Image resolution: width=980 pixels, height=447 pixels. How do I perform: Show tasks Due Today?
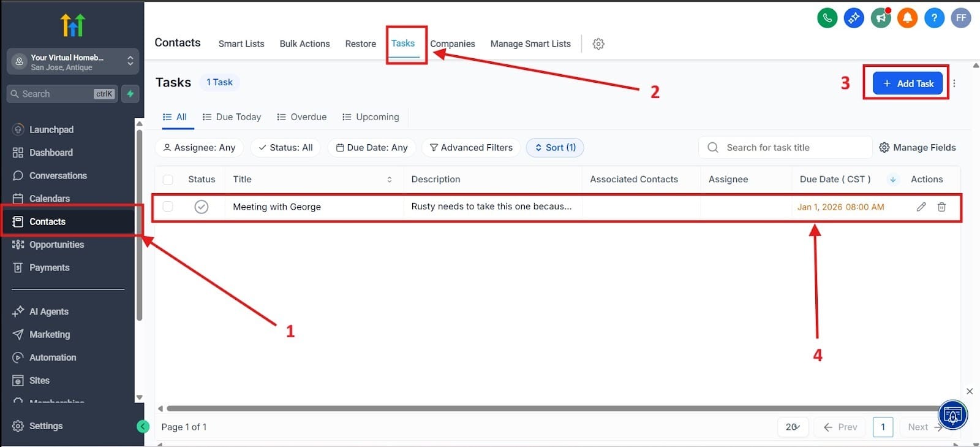[232, 117]
